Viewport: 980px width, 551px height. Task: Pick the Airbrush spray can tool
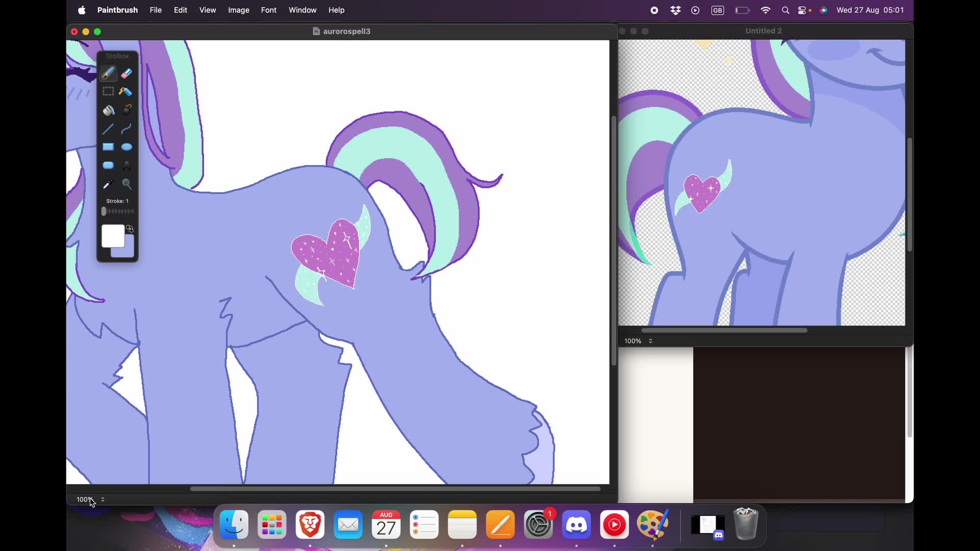pyautogui.click(x=126, y=92)
